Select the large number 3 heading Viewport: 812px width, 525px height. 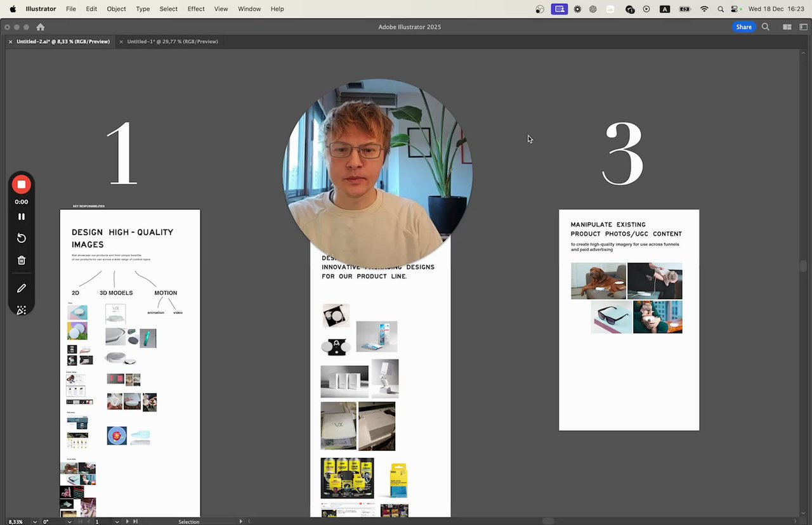click(622, 154)
